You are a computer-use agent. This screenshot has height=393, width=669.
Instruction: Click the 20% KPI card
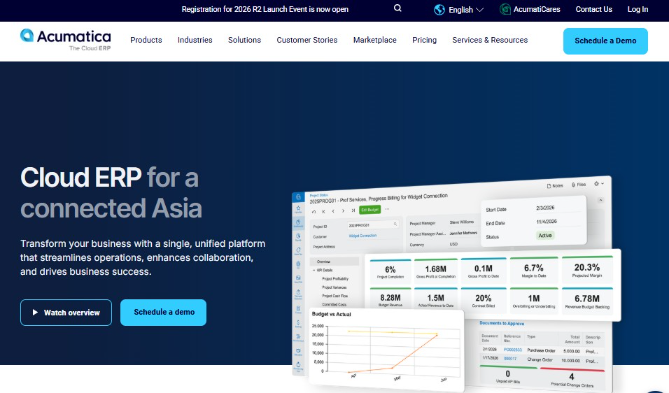483,300
